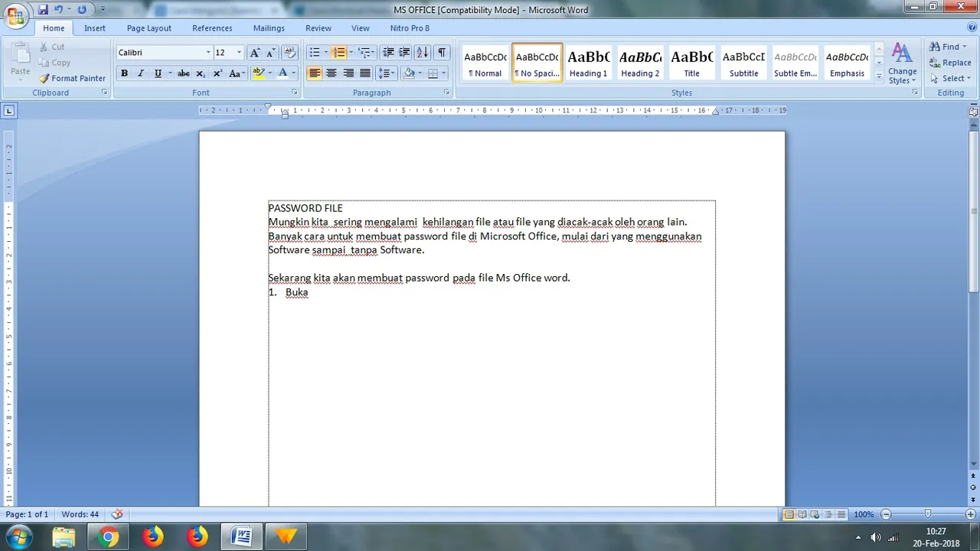This screenshot has height=551, width=980.
Task: Toggle underline formatting
Action: tap(158, 73)
